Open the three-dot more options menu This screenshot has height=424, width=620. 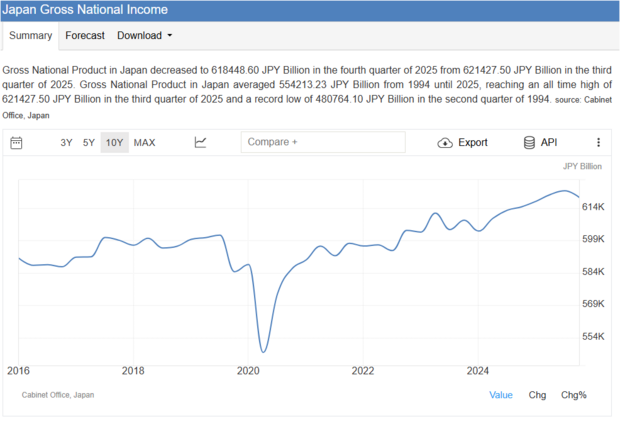[x=598, y=143]
